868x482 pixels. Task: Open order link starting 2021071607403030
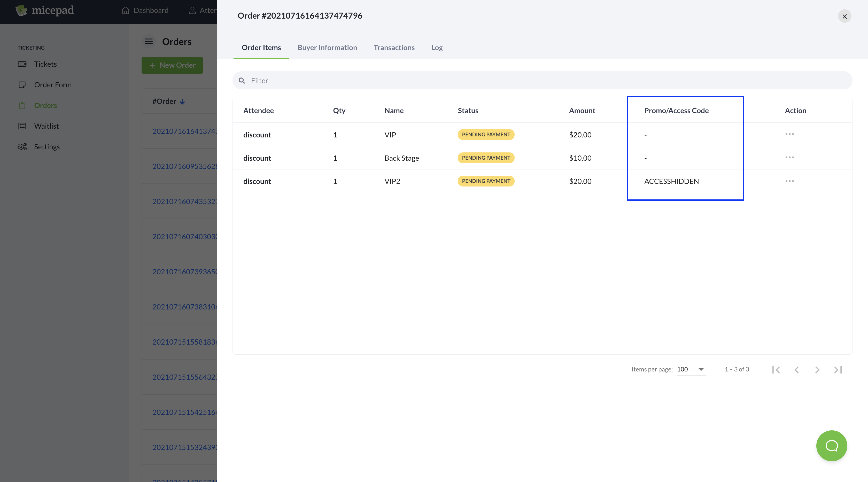pos(185,236)
